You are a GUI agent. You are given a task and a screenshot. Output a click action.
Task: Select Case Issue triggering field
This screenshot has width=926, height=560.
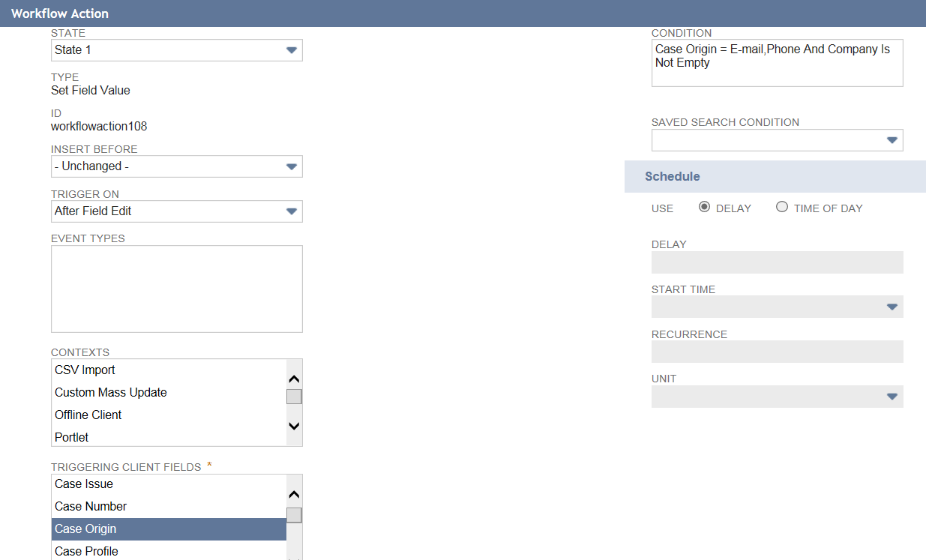coord(84,484)
